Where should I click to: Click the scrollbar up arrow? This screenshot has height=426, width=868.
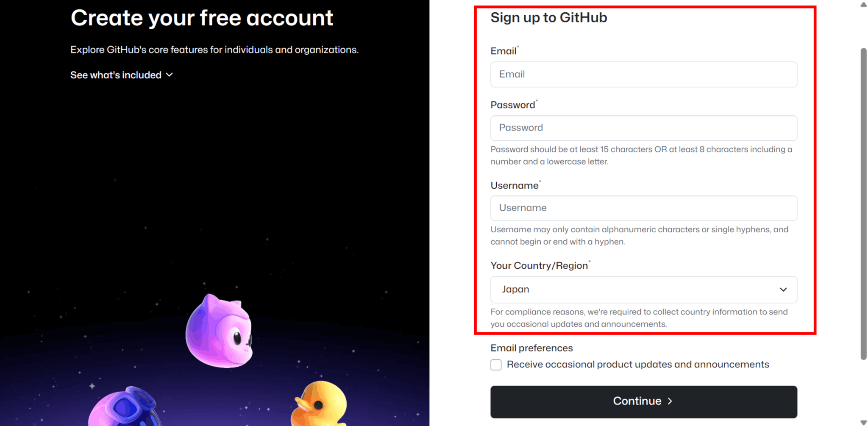click(x=863, y=5)
